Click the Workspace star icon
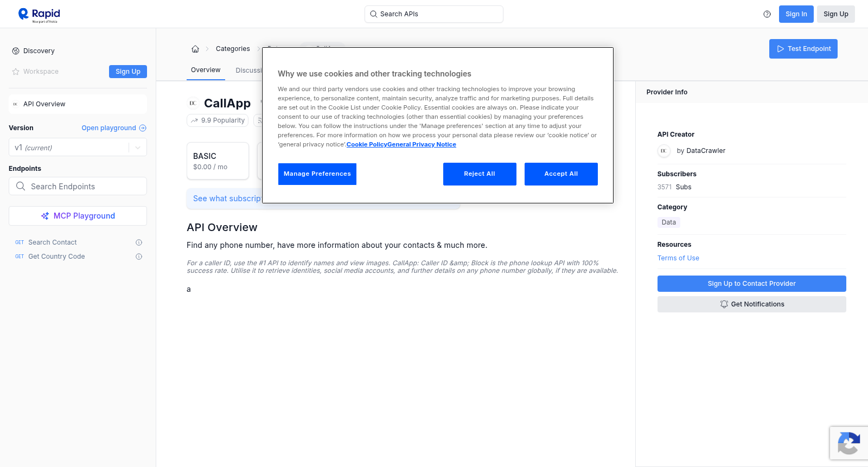868x467 pixels. tap(16, 72)
